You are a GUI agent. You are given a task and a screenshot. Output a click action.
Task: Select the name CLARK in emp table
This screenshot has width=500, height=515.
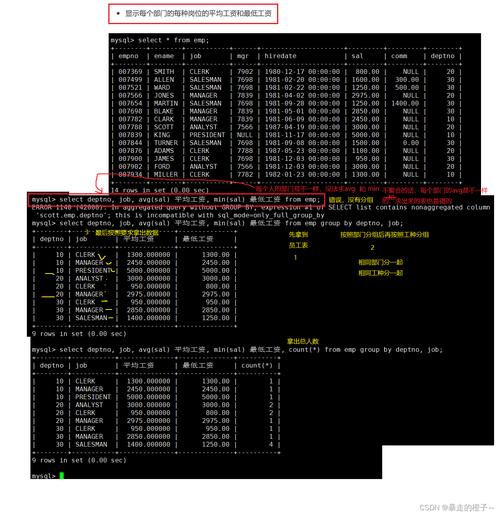pyautogui.click(x=164, y=119)
